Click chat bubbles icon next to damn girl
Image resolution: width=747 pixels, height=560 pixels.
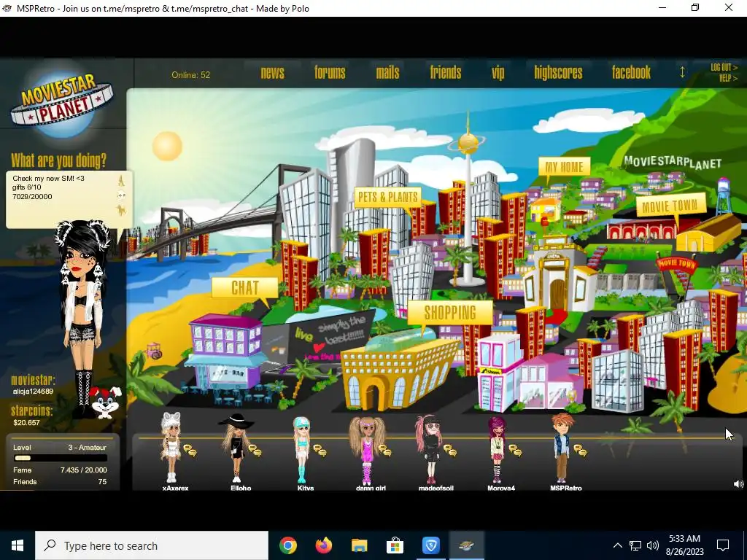point(385,450)
